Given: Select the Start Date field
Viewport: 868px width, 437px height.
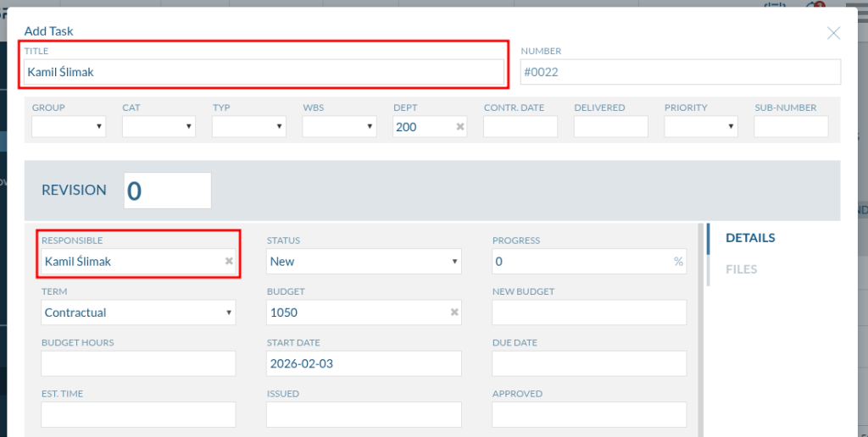Looking at the screenshot, I should pos(364,363).
